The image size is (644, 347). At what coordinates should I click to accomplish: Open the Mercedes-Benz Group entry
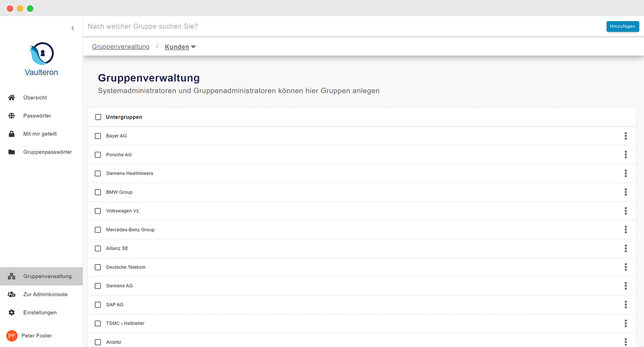click(x=130, y=230)
